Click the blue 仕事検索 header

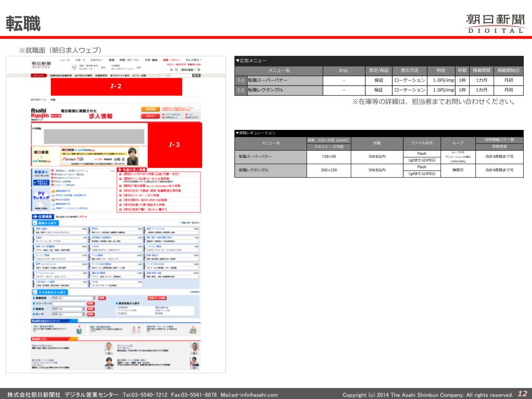(43, 217)
